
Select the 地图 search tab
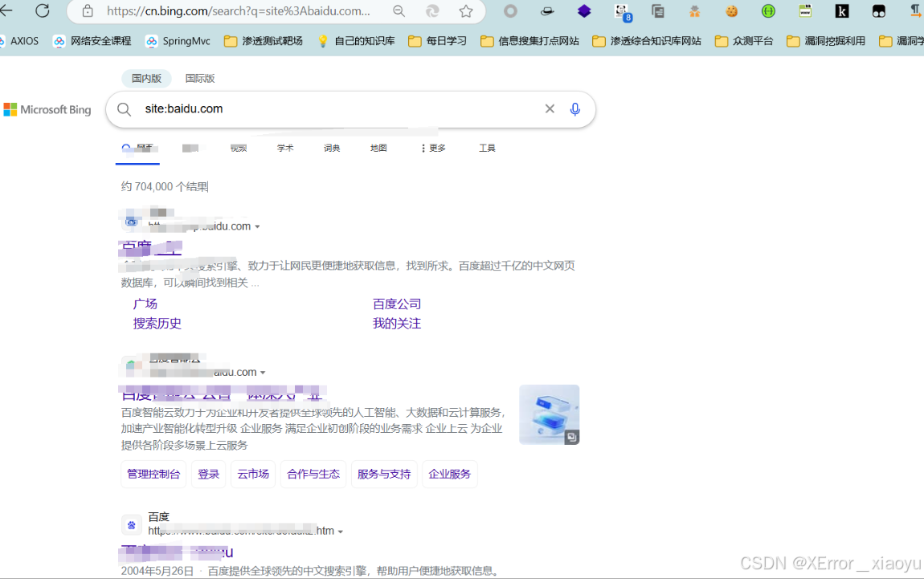(378, 148)
